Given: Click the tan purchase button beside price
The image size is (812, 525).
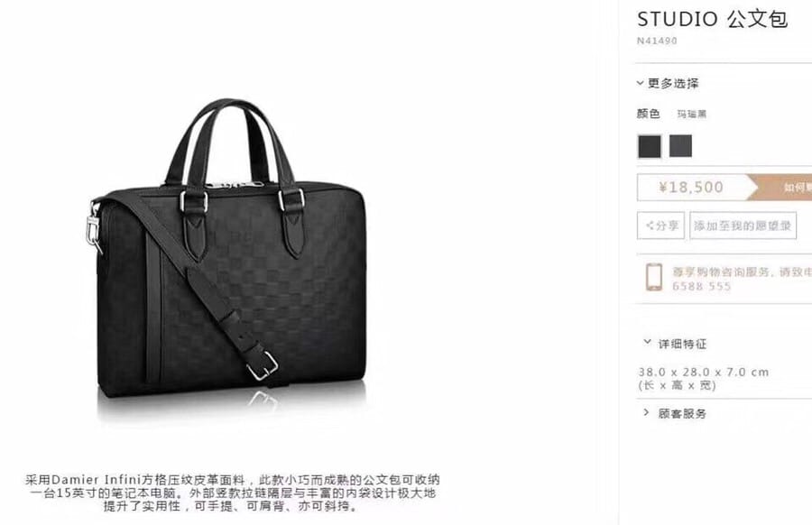Looking at the screenshot, I should coord(780,187).
